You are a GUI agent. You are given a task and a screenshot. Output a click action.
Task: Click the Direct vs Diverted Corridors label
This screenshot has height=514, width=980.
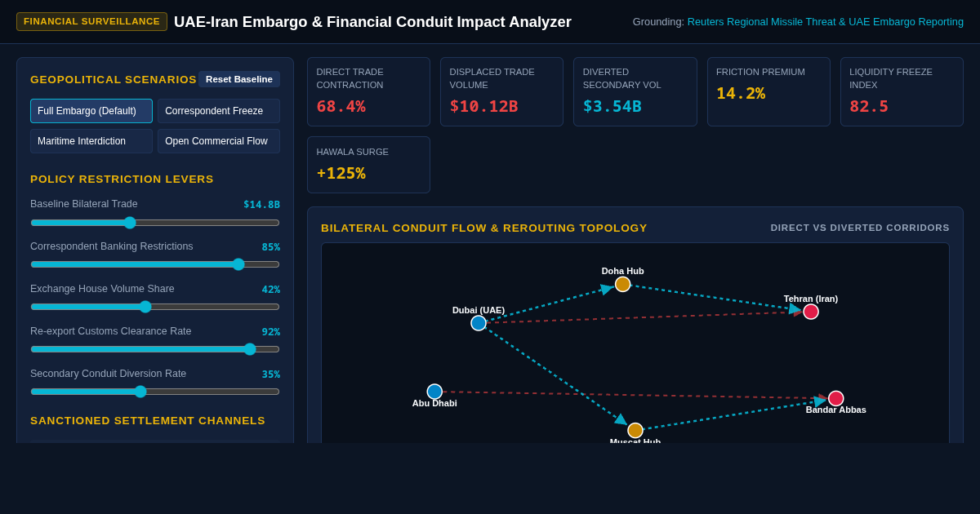(x=860, y=228)
